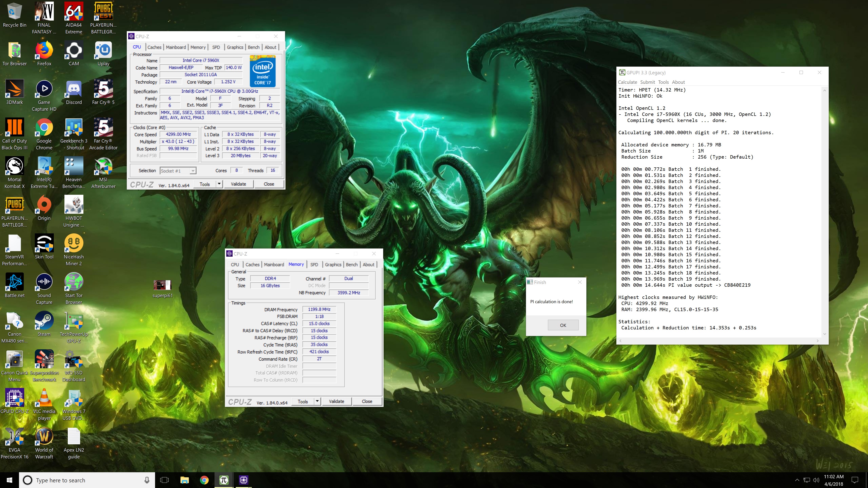Viewport: 868px width, 488px height.
Task: Open EVGA PrecisionX 16 icon
Action: [14, 443]
